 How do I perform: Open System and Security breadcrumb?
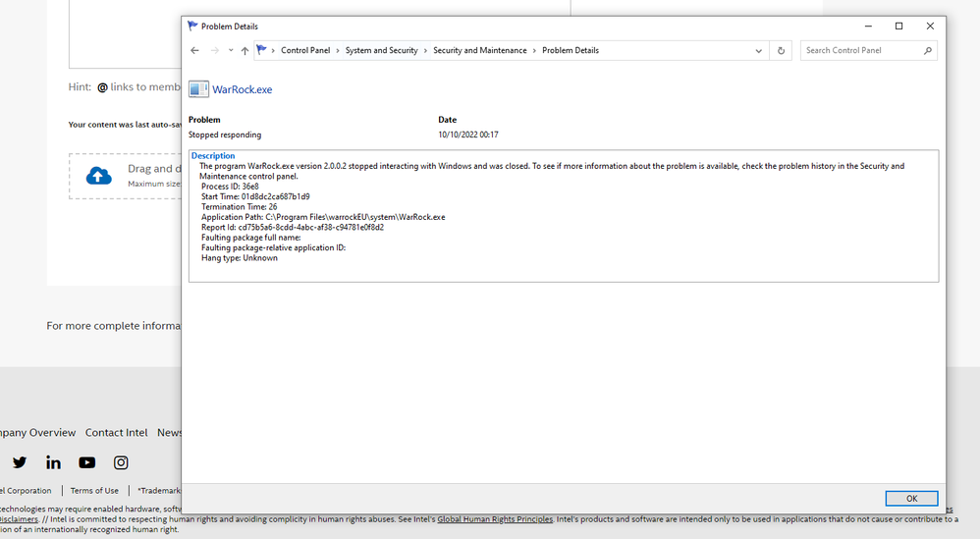[x=381, y=51]
